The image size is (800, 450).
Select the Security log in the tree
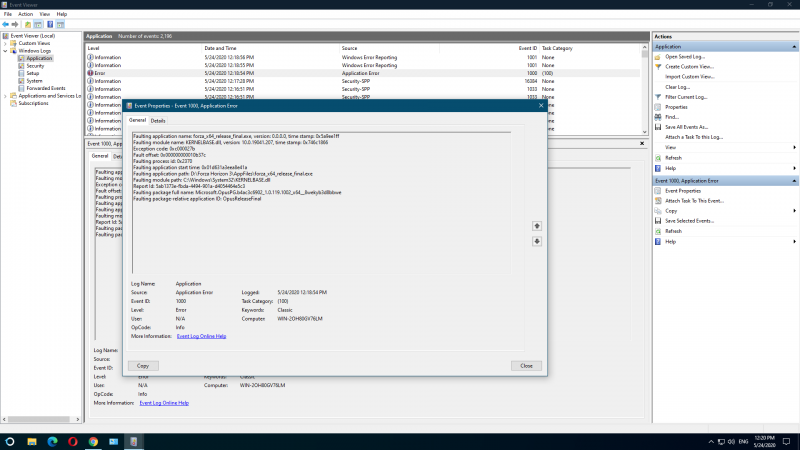click(x=33, y=66)
